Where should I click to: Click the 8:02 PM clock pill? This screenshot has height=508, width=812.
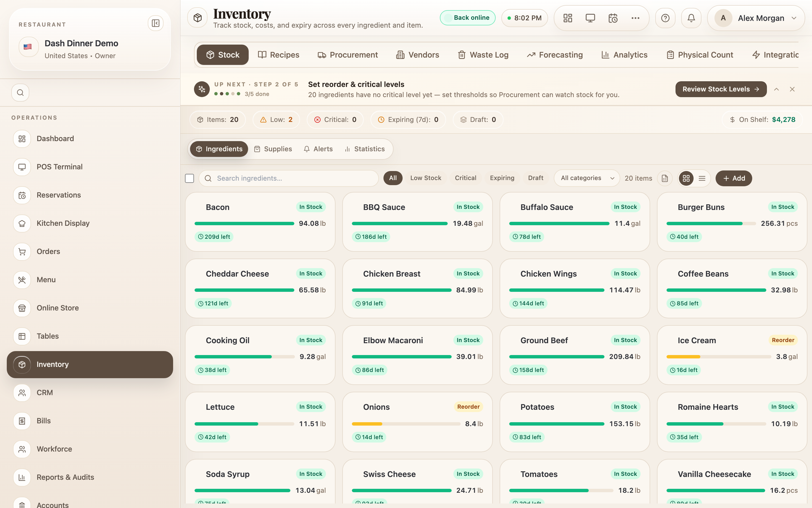(524, 18)
